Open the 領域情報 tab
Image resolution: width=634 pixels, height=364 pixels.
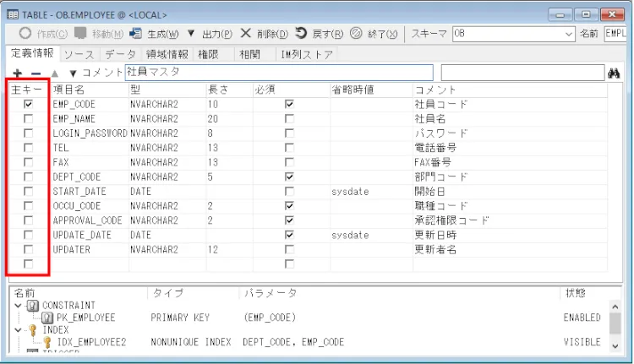pyautogui.click(x=167, y=55)
